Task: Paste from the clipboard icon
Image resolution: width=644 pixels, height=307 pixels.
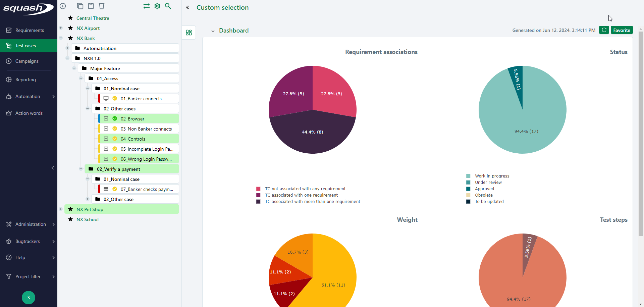Action: pyautogui.click(x=91, y=6)
